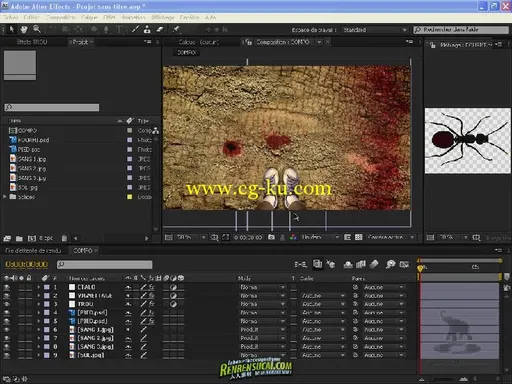Viewport: 512px width, 384px height.
Task: Expand layer 3 TROU properties
Action: pyautogui.click(x=39, y=304)
